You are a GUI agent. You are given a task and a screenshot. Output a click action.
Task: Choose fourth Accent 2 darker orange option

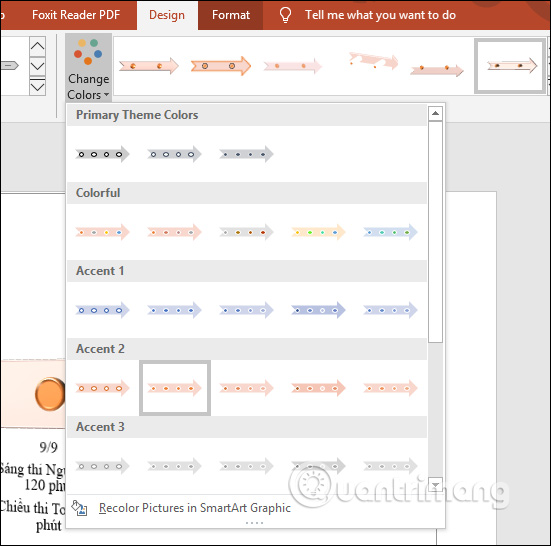pyautogui.click(x=318, y=388)
